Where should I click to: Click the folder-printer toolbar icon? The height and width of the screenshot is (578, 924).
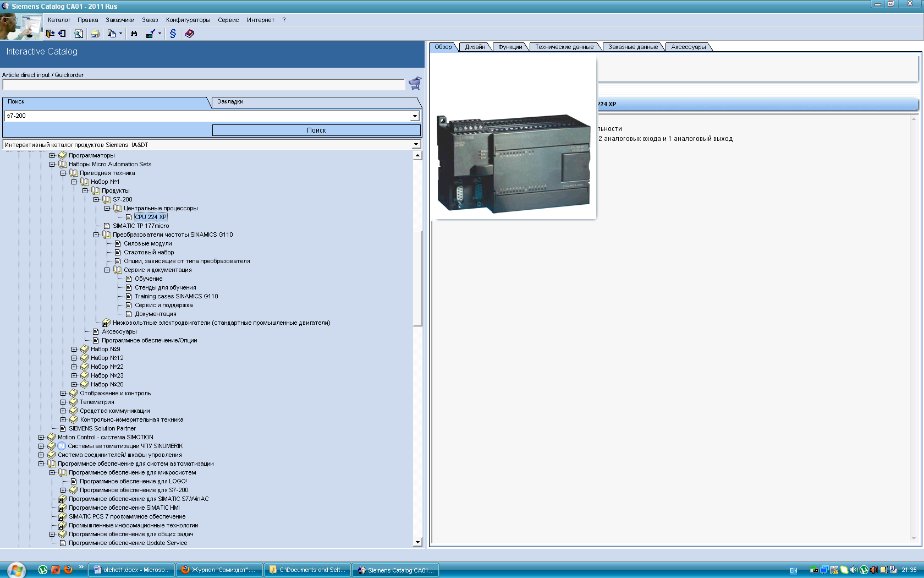[95, 34]
